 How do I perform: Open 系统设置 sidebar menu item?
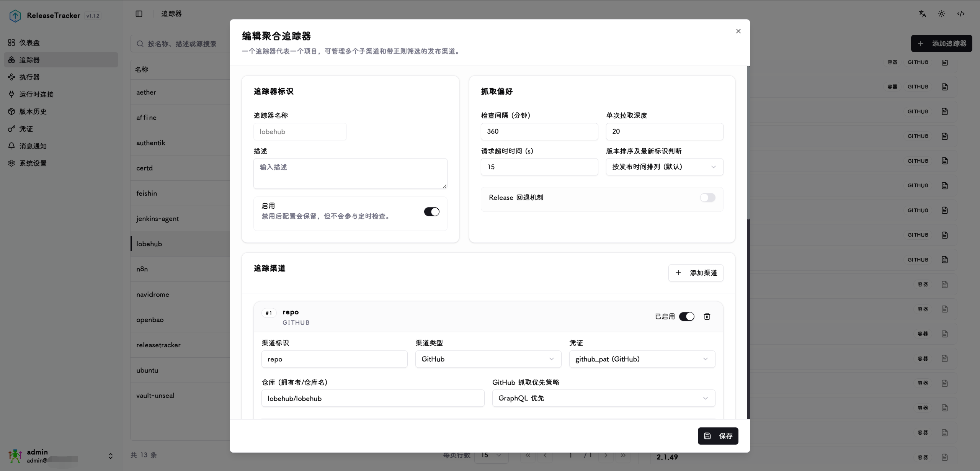coord(61,163)
